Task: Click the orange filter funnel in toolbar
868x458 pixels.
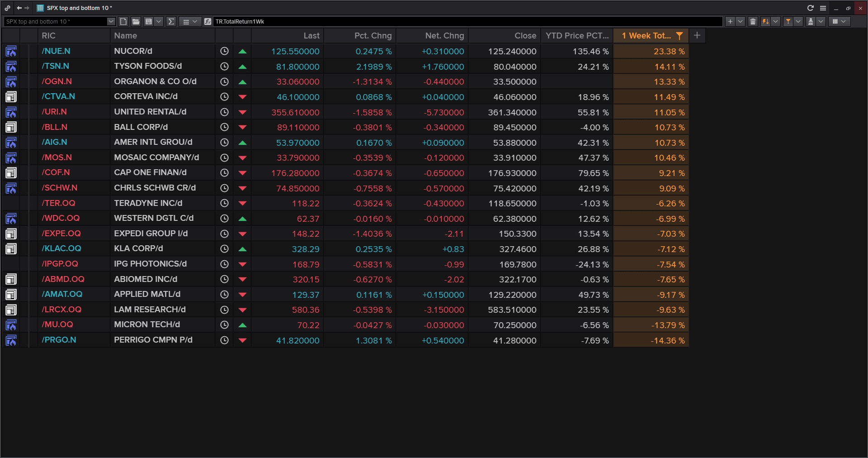Action: (788, 21)
